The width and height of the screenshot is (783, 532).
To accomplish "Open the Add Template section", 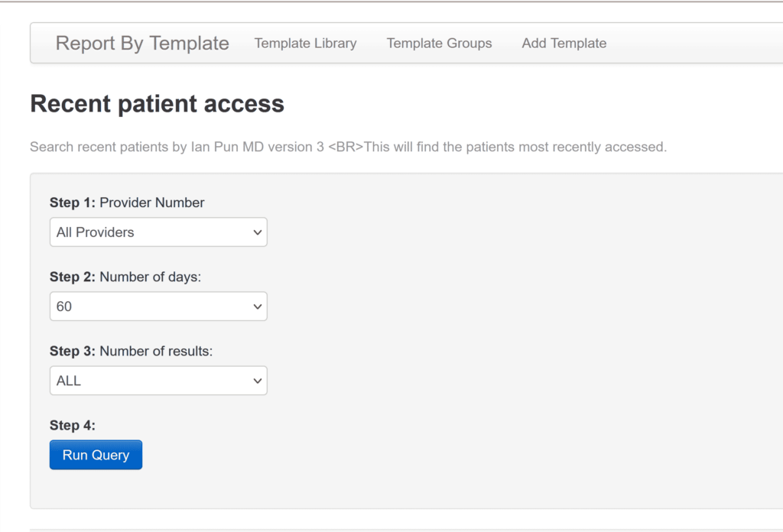I will click(564, 44).
